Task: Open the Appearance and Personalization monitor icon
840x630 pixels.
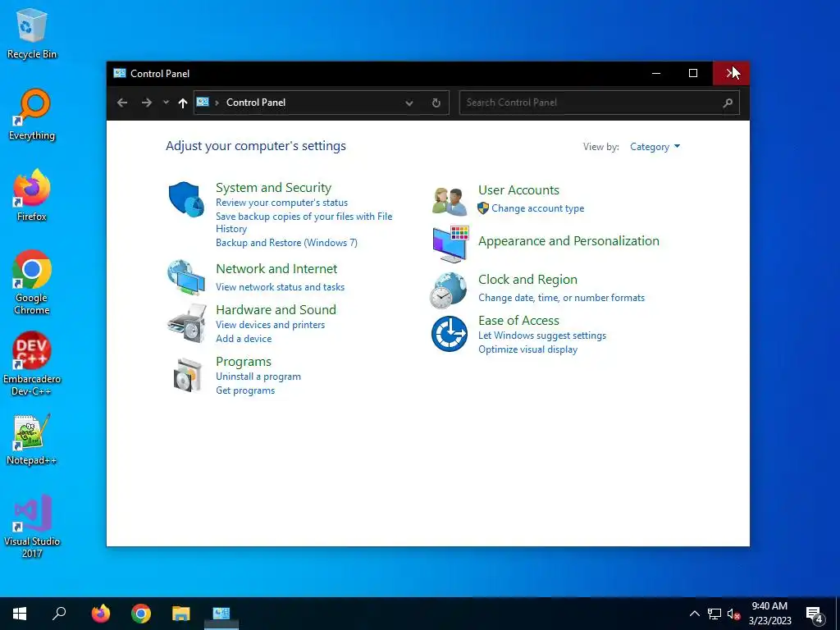Action: [x=450, y=244]
